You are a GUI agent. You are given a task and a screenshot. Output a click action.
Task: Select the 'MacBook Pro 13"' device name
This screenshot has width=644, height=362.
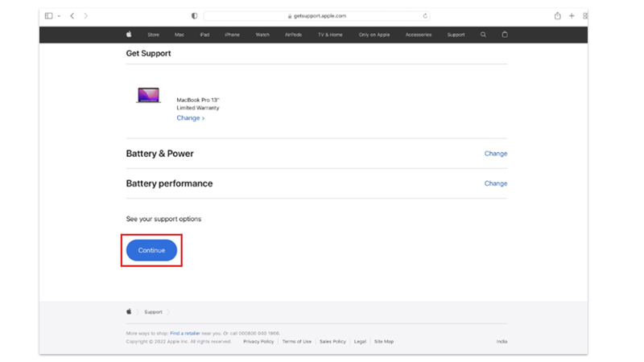[198, 100]
